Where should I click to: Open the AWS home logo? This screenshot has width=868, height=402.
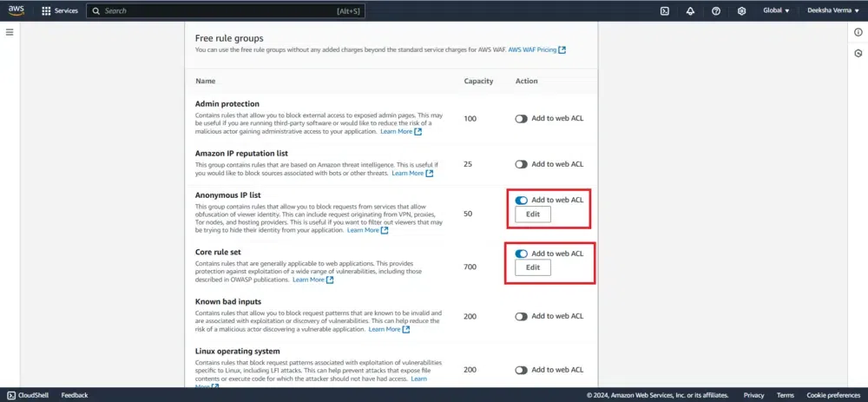16,10
